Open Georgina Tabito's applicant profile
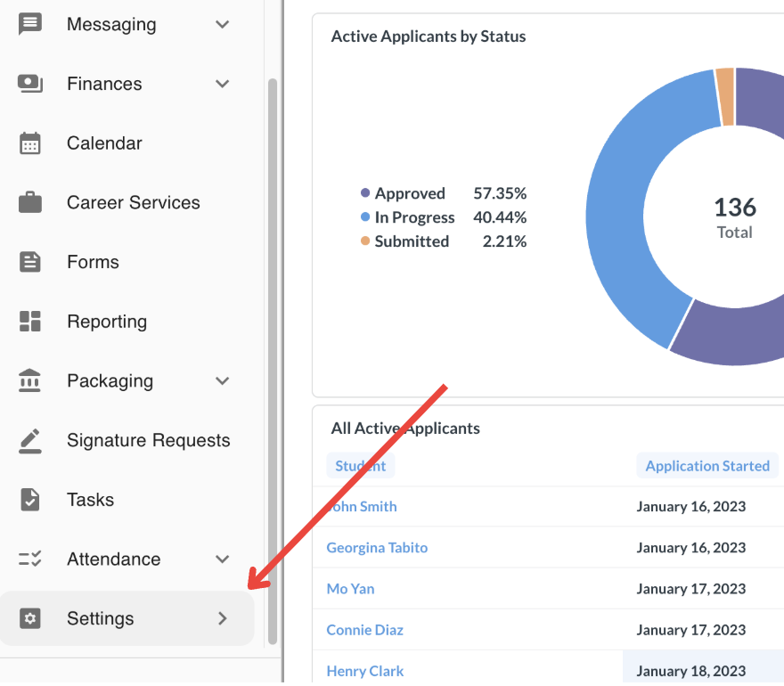Screen dimensions: 784x686 tap(377, 548)
